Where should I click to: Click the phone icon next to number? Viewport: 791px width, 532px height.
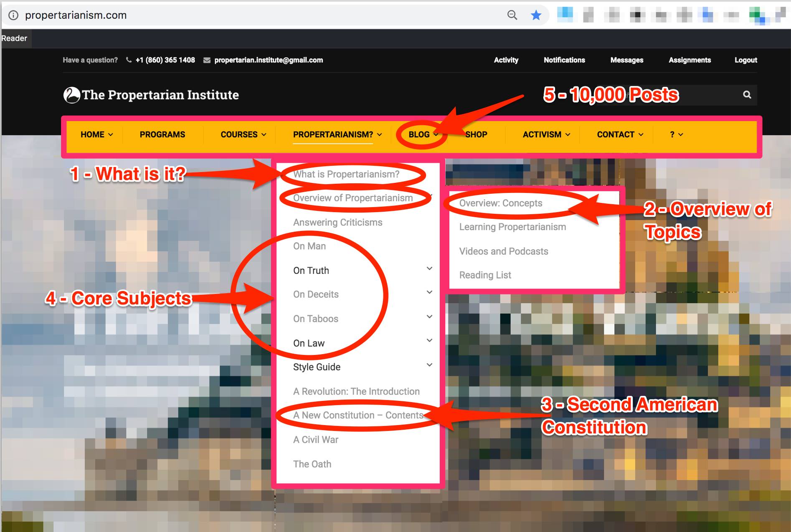coord(129,60)
